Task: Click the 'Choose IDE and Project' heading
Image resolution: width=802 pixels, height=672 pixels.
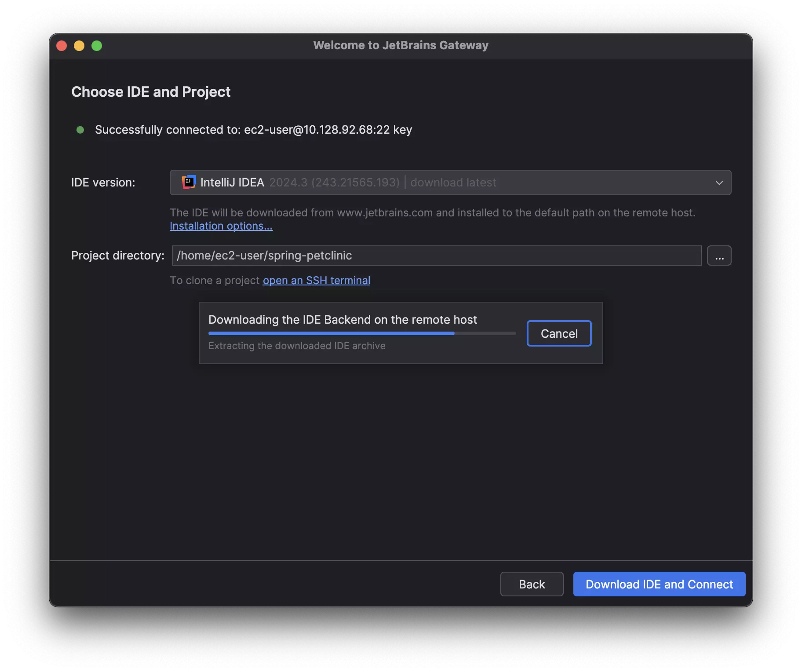Action: [151, 91]
